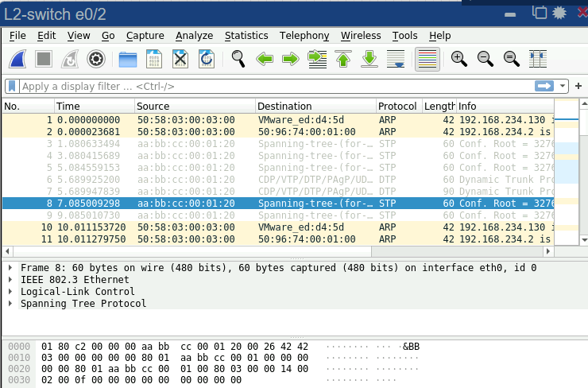
Task: Sort packets by Length column
Action: point(439,107)
